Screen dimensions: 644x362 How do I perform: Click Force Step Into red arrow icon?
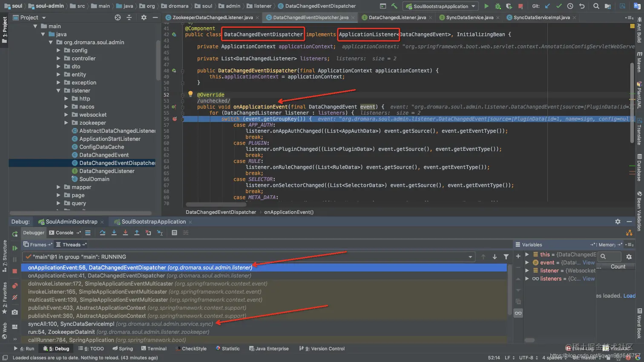pos(125,233)
